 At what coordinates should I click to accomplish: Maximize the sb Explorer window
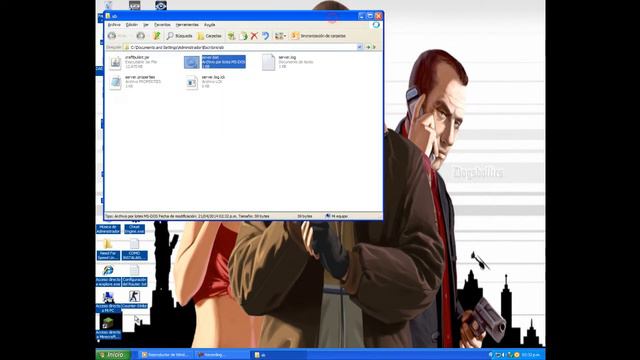pyautogui.click(x=370, y=16)
